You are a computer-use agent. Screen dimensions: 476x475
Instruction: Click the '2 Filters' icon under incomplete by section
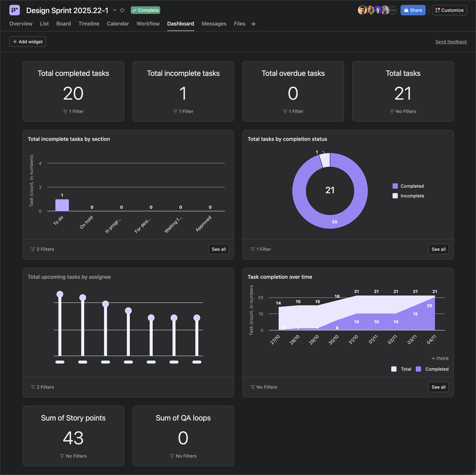coord(33,249)
